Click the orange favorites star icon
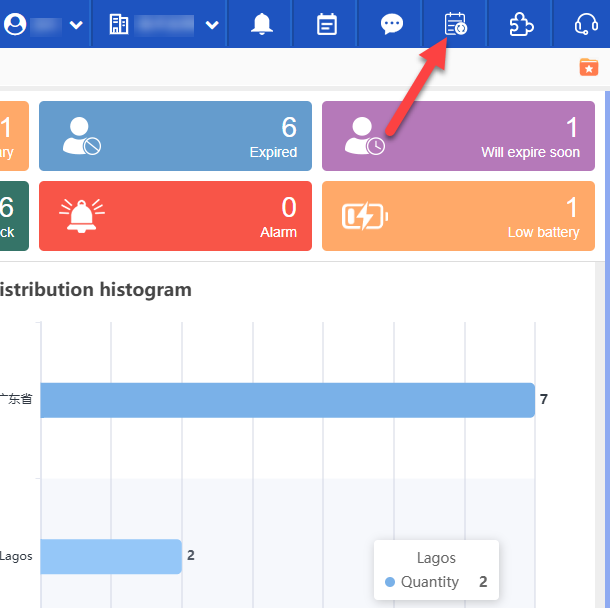Viewport: 610px width, 608px height. tap(588, 67)
